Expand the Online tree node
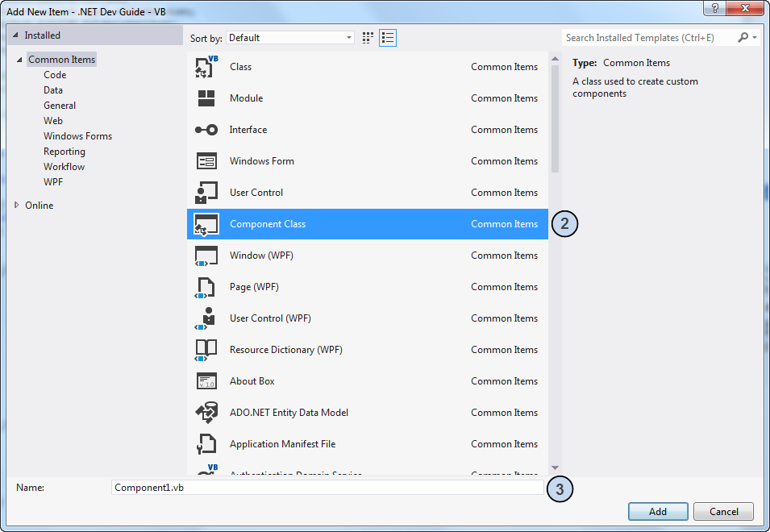 pos(16,206)
